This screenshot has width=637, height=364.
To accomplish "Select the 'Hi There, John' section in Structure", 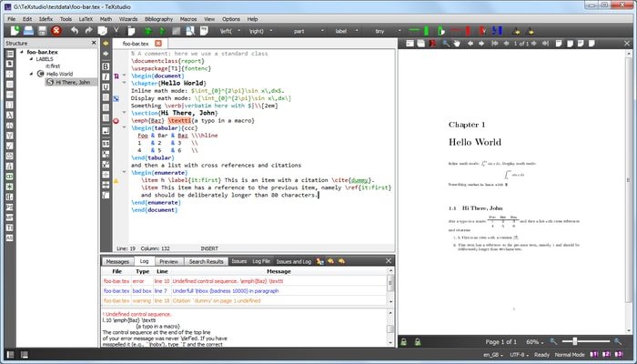I will pos(73,82).
